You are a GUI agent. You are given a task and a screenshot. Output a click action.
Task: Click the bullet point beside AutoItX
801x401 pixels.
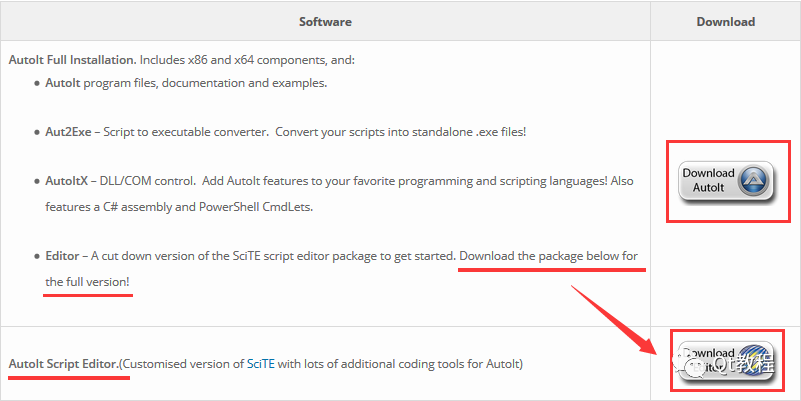pos(36,181)
